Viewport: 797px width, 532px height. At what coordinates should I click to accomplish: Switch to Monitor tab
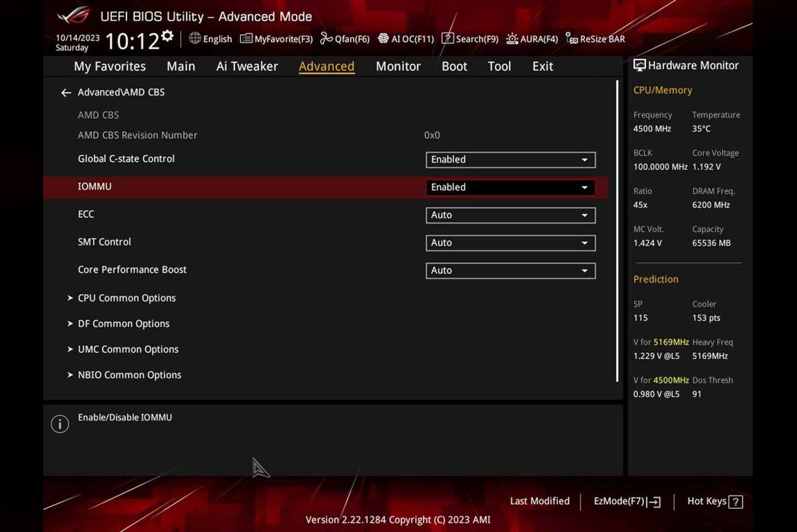[398, 66]
